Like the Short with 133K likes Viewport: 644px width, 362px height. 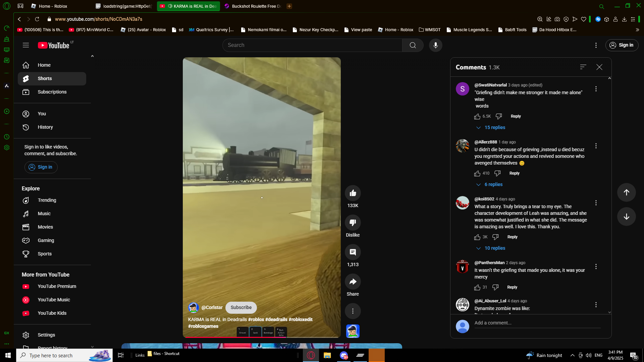tap(353, 193)
